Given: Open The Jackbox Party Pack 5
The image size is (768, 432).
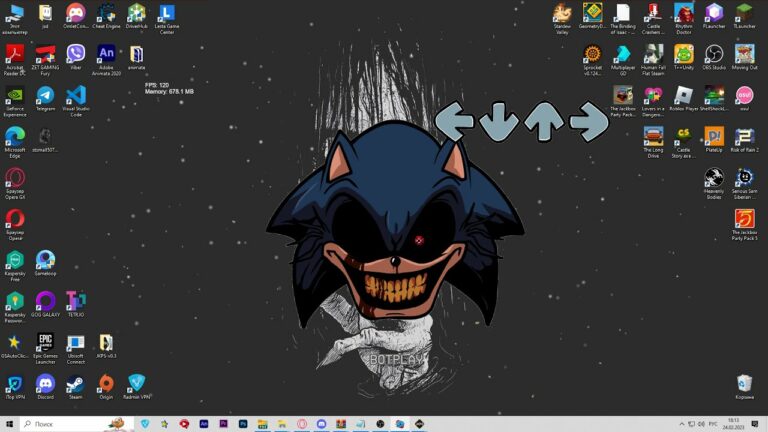Looking at the screenshot, I should point(744,224).
